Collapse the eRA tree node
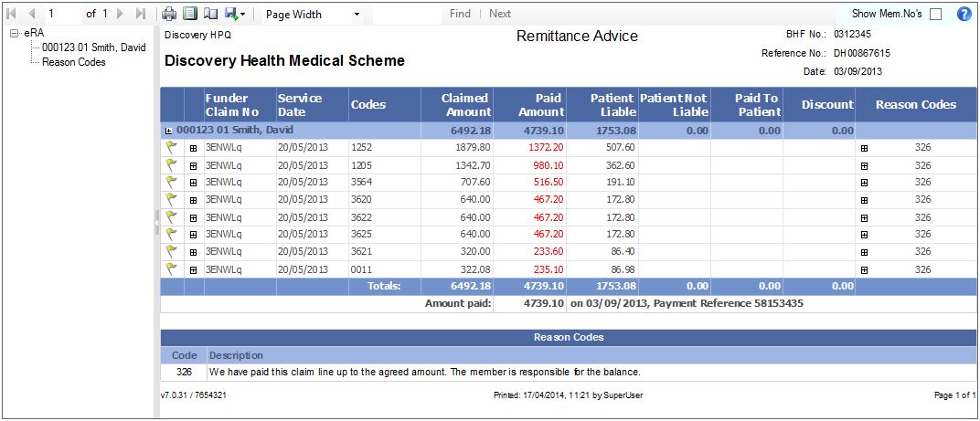Screen dimensions: 980x421 [14, 33]
